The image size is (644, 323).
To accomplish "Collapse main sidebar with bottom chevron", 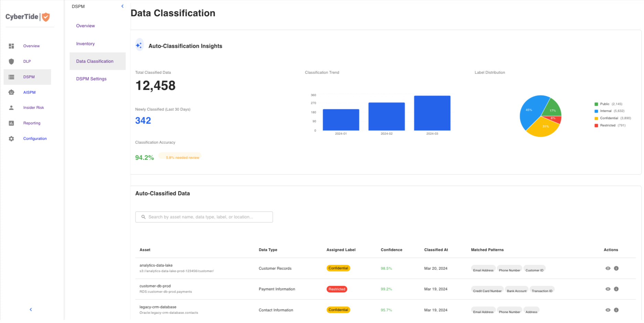I will click(x=31, y=310).
